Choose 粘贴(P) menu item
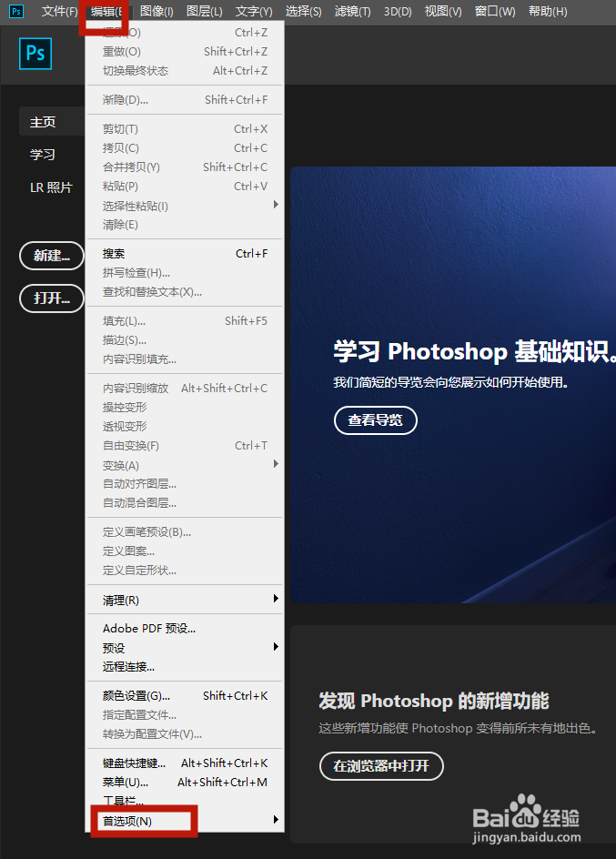Image resolution: width=616 pixels, height=859 pixels. click(x=185, y=187)
